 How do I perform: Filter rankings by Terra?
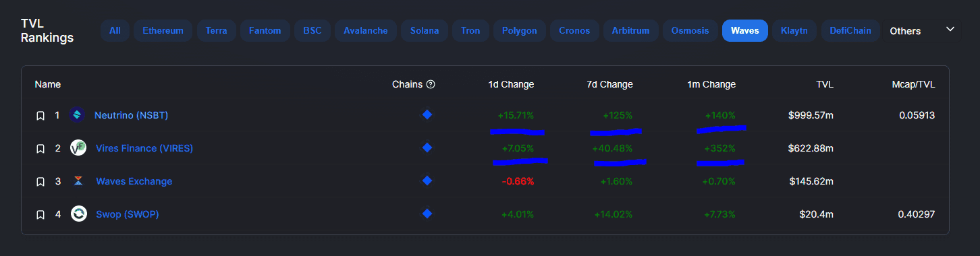216,30
